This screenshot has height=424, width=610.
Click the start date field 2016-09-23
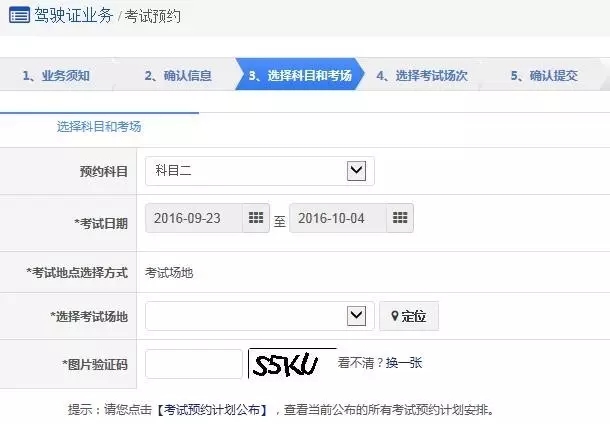click(194, 218)
